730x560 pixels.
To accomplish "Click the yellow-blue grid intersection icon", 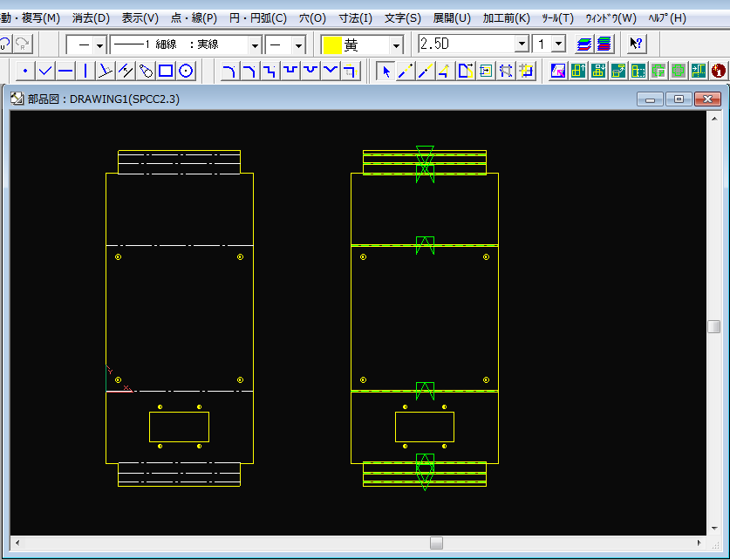I will (x=526, y=72).
